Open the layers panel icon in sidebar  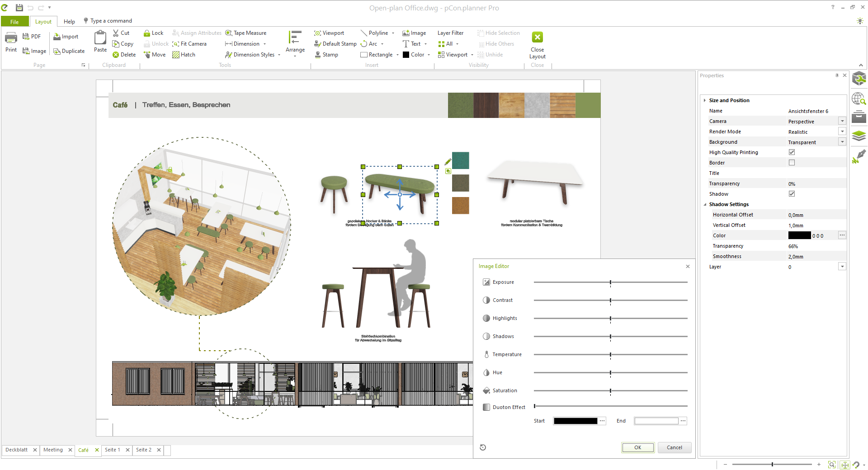click(x=859, y=136)
